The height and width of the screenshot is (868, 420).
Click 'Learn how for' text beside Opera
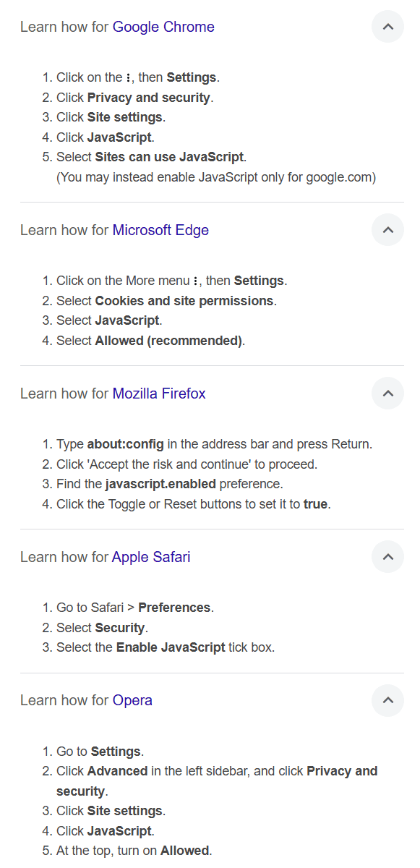[64, 701]
